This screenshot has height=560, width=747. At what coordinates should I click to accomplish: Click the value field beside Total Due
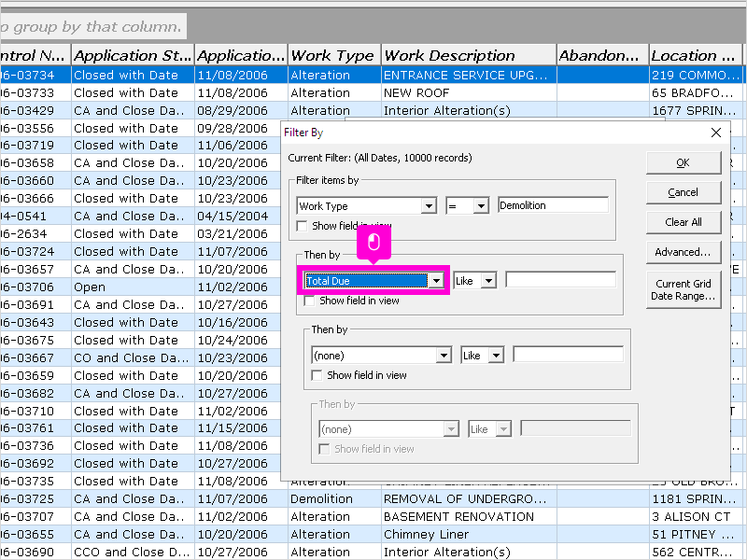pos(561,280)
